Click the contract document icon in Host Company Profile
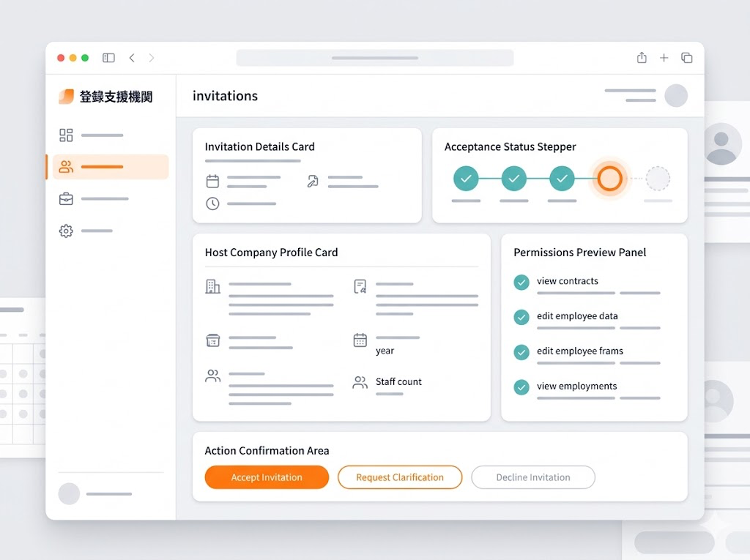This screenshot has width=750, height=560. [360, 286]
